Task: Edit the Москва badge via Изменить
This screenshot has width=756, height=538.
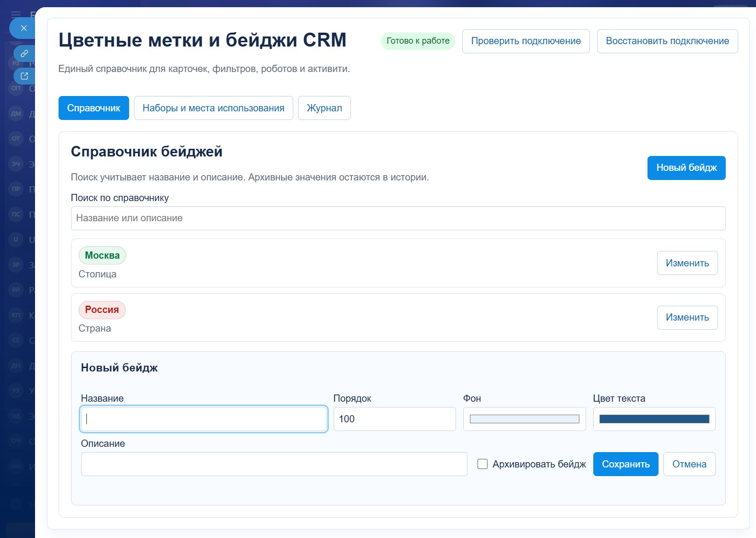Action: click(x=687, y=263)
